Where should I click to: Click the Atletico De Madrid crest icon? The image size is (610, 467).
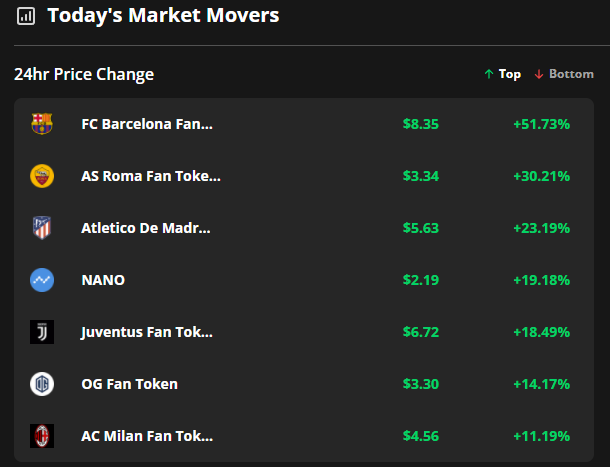41,228
